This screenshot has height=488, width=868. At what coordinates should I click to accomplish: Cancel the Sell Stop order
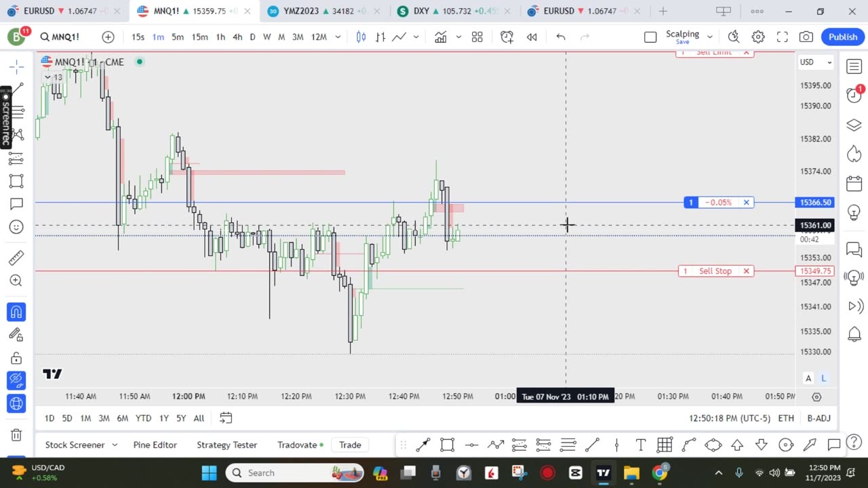coord(746,271)
